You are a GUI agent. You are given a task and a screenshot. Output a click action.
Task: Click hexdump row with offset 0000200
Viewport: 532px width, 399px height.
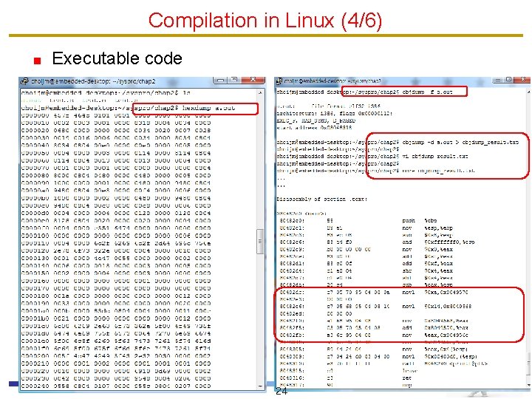[x=116, y=356]
